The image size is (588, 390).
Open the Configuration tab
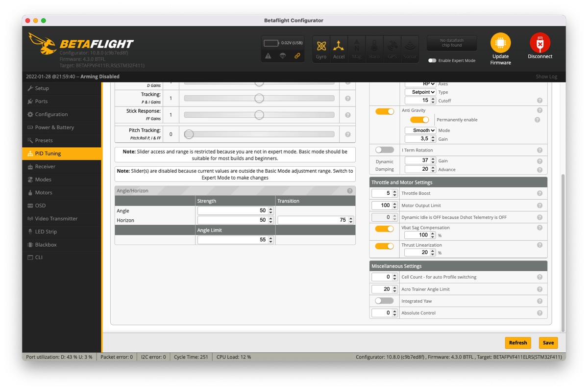62,114
